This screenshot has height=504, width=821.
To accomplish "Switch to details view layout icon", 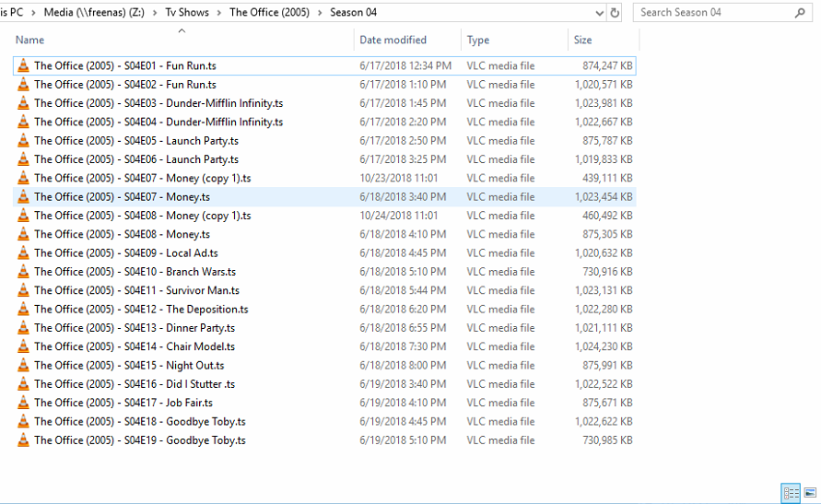I will 791,493.
